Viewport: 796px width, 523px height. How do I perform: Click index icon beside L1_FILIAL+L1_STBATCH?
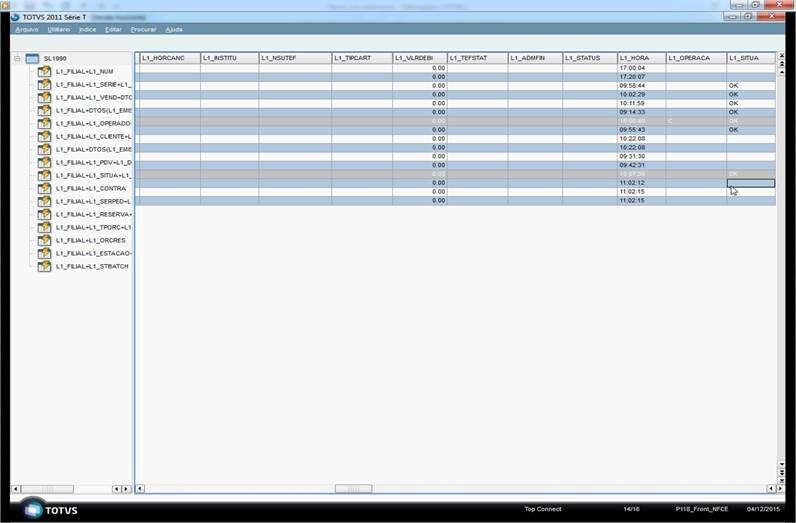[x=45, y=266]
